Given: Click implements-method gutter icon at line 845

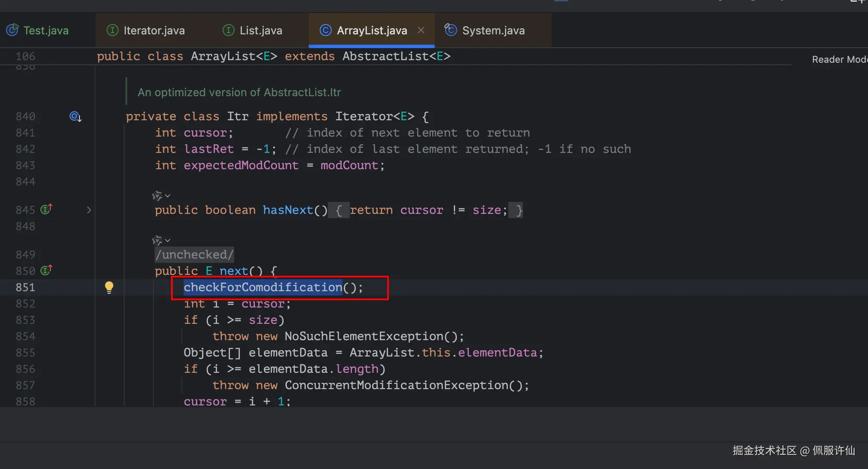Looking at the screenshot, I should tap(46, 210).
